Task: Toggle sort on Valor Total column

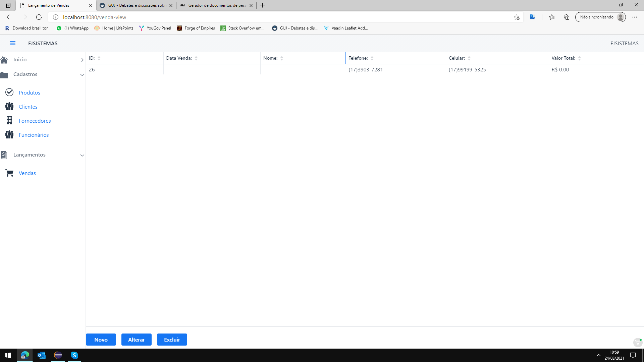Action: (x=579, y=58)
